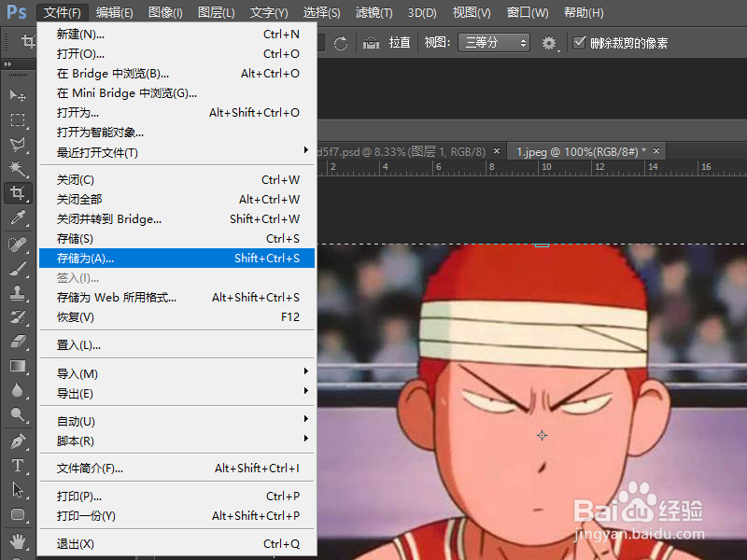Select the Hand tool
This screenshot has width=747, height=560.
18,541
